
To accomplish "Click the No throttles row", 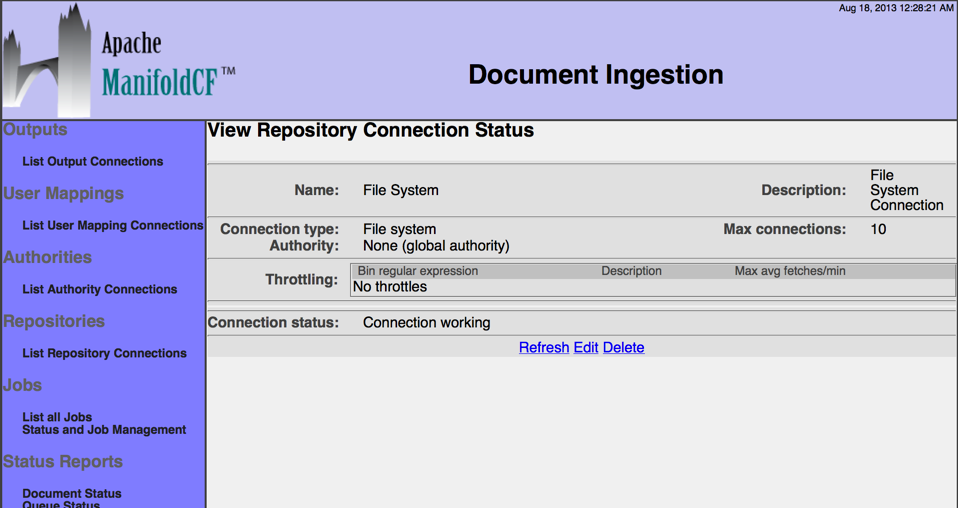I will point(653,287).
